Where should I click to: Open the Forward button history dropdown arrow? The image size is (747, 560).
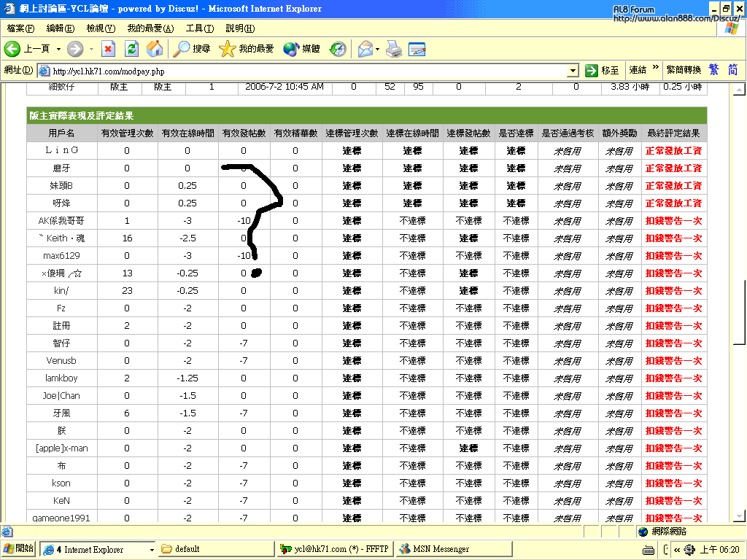pyautogui.click(x=91, y=49)
